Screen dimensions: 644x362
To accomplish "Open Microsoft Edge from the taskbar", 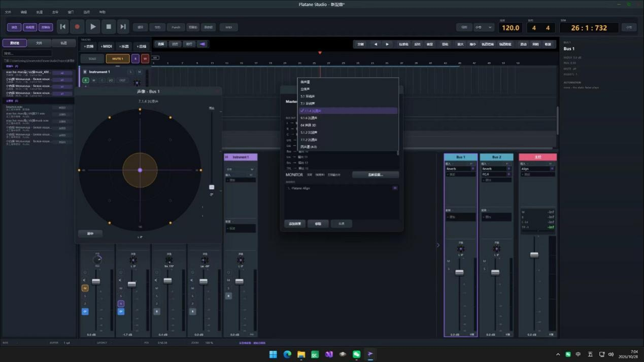I will (x=287, y=354).
